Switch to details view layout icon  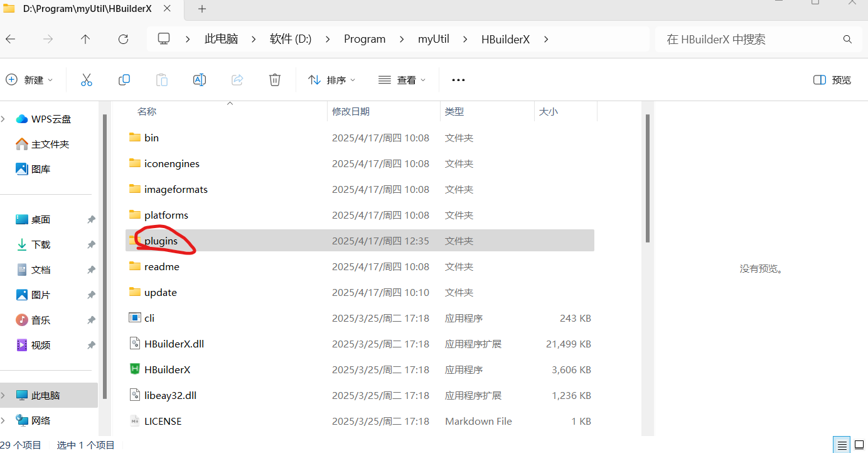(x=843, y=445)
